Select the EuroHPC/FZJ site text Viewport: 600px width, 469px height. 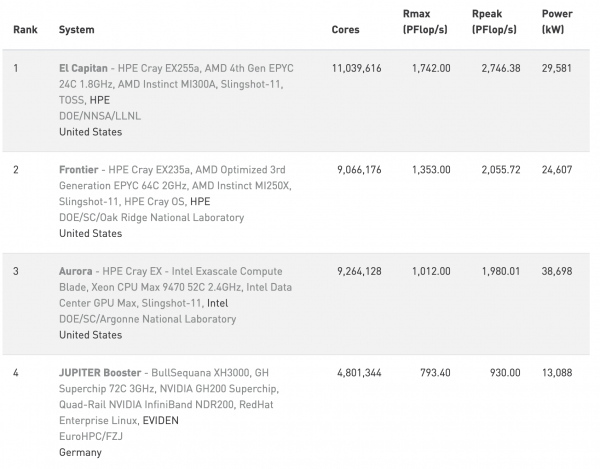(91, 436)
